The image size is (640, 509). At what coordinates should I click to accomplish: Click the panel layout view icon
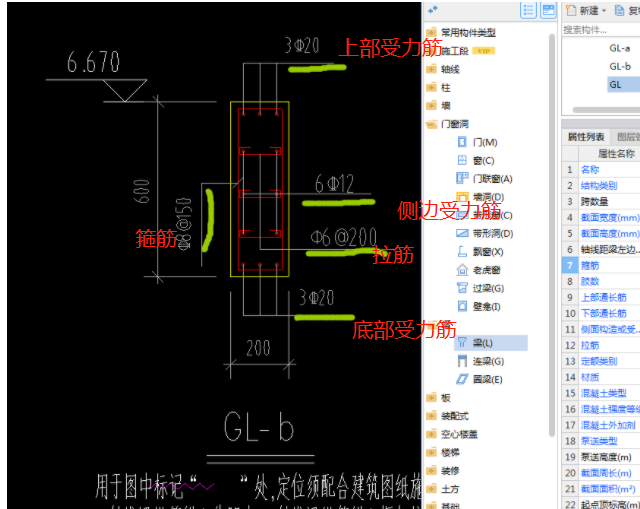tap(549, 10)
